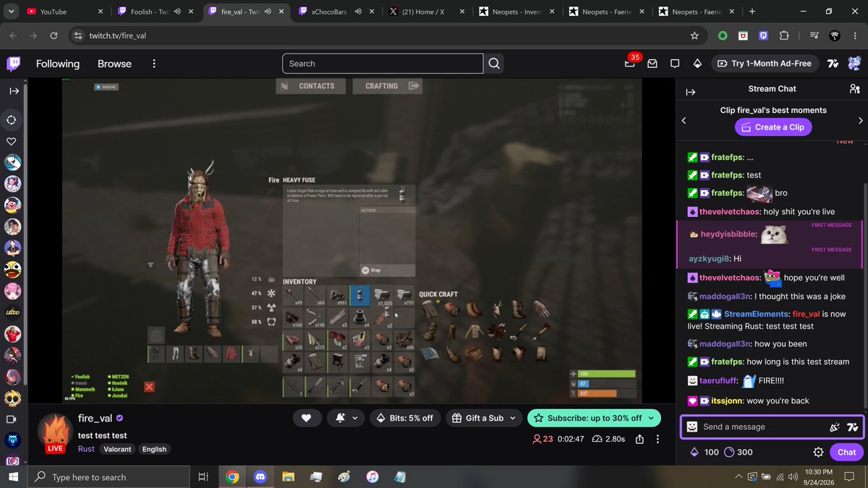868x488 pixels.
Task: Open the notification bell dropdown
Action: tap(346, 418)
